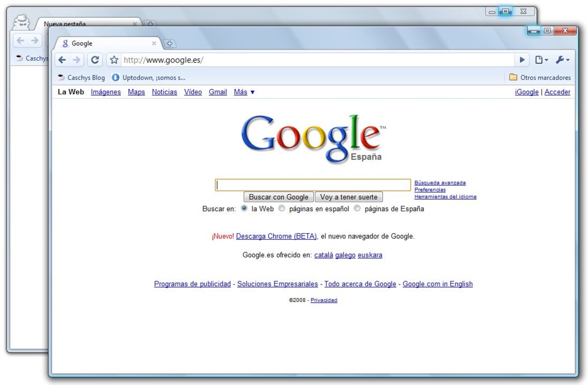The width and height of the screenshot is (588, 385).
Task: Open Otros marcadores folder
Action: pyautogui.click(x=540, y=77)
